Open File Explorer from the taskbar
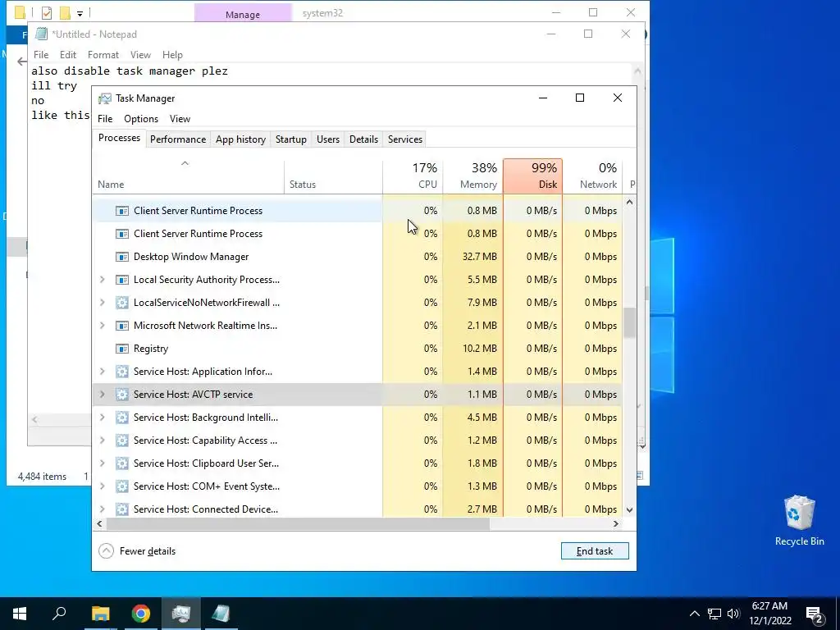The height and width of the screenshot is (630, 840). point(100,614)
